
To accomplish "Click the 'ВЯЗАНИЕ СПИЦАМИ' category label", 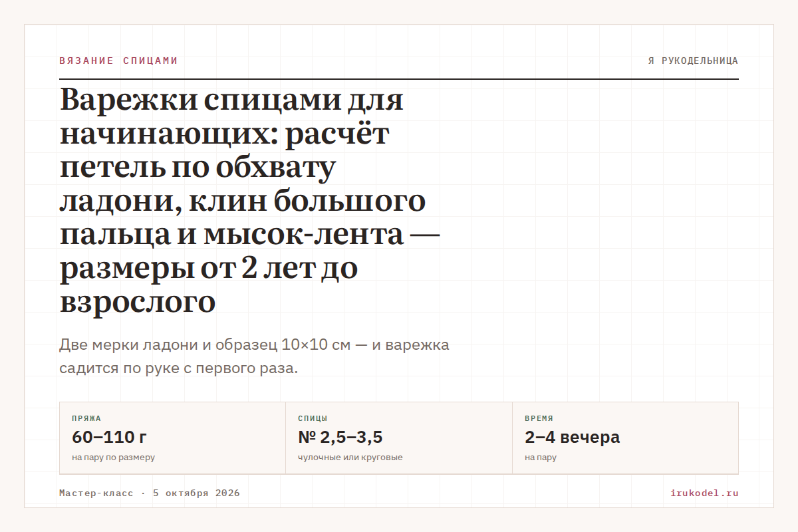I will (118, 61).
